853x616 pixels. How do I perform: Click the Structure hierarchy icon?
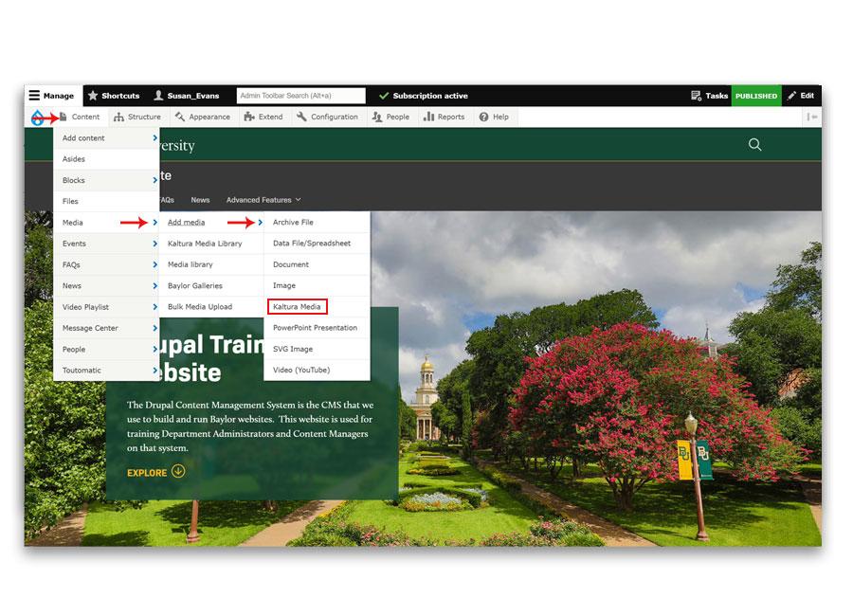(118, 117)
